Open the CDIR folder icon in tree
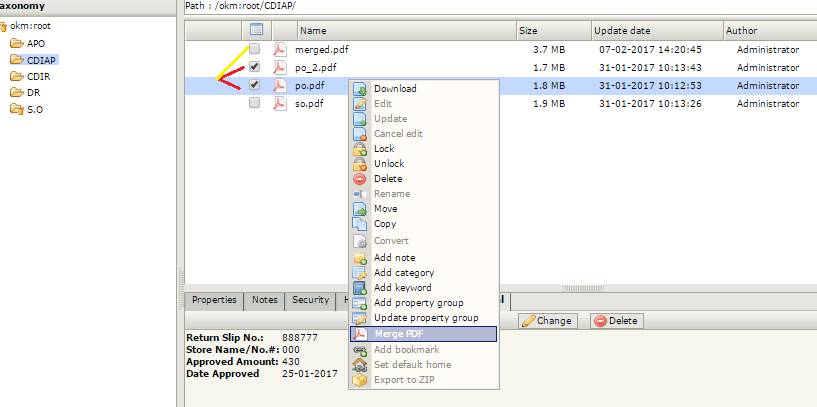817x407 pixels. (17, 76)
